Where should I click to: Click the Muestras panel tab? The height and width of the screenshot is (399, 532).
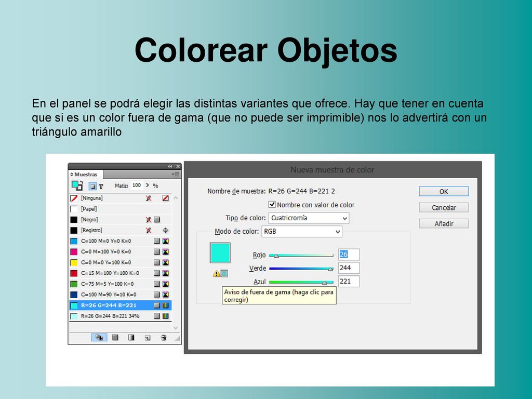point(86,175)
